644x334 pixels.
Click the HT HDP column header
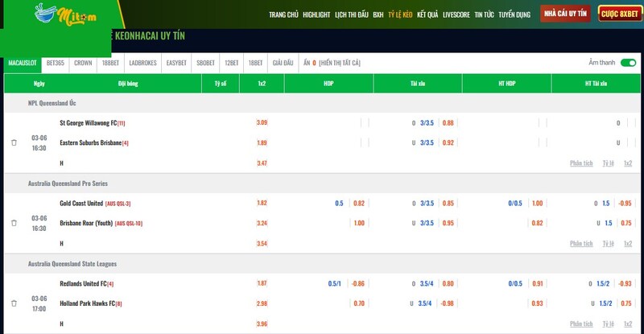point(507,84)
